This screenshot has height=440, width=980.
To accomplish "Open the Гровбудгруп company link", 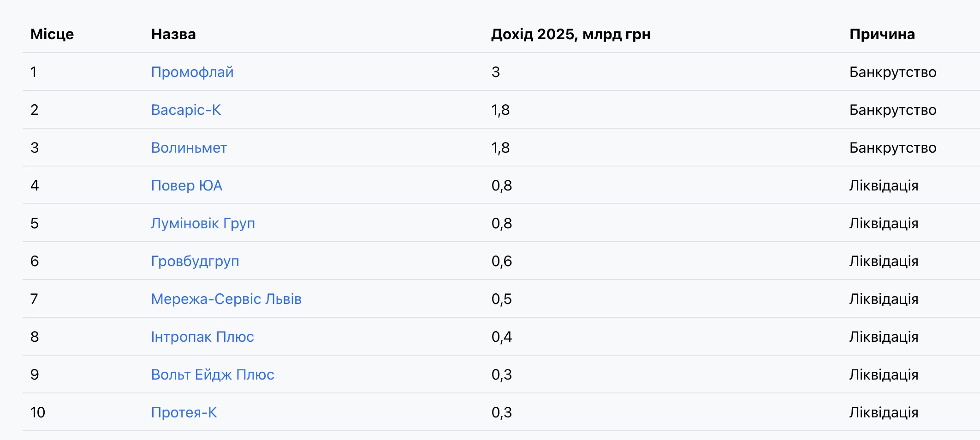I will point(195,261).
